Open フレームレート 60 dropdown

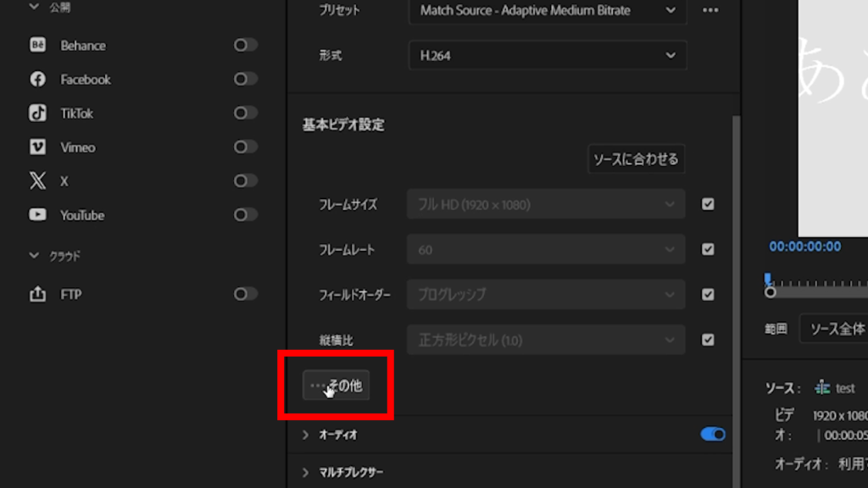[546, 250]
